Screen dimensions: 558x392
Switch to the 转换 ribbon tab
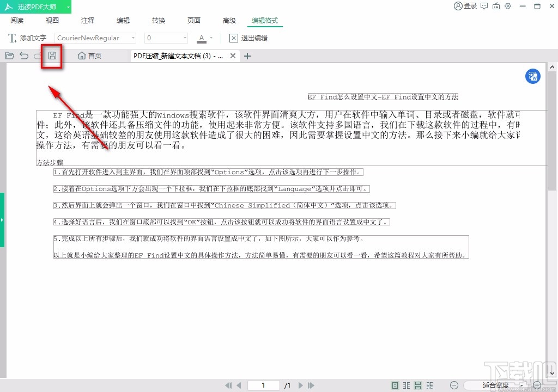click(158, 21)
